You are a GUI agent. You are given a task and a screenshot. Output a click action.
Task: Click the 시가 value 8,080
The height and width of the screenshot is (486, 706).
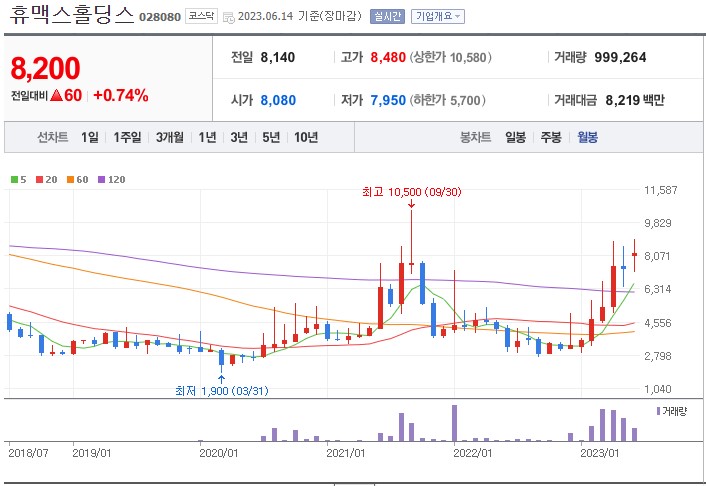coord(278,100)
